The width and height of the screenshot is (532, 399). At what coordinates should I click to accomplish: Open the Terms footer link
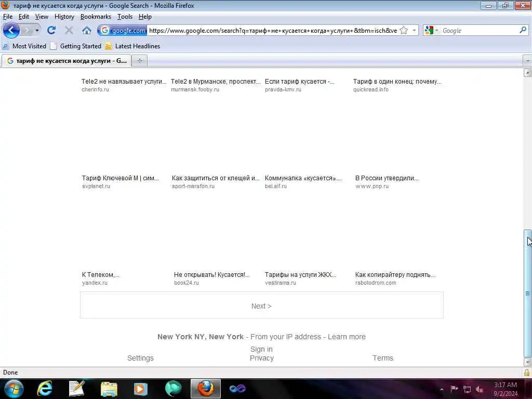[x=383, y=358]
